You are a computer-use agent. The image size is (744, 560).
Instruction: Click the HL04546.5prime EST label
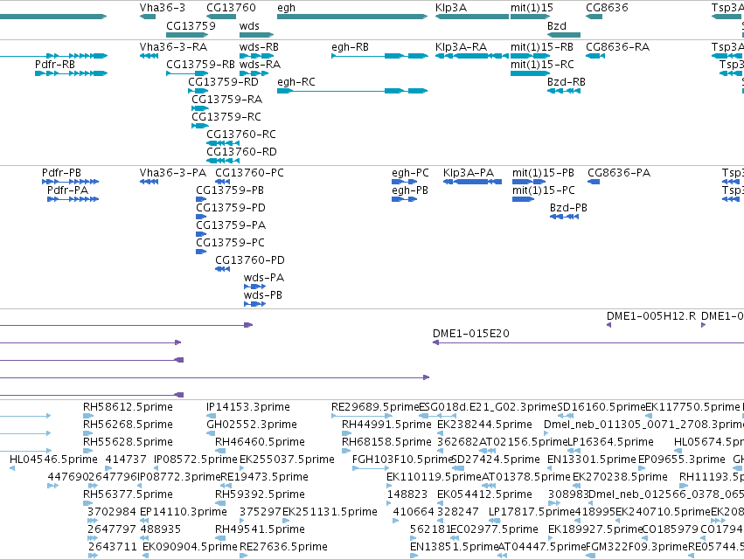[53, 460]
